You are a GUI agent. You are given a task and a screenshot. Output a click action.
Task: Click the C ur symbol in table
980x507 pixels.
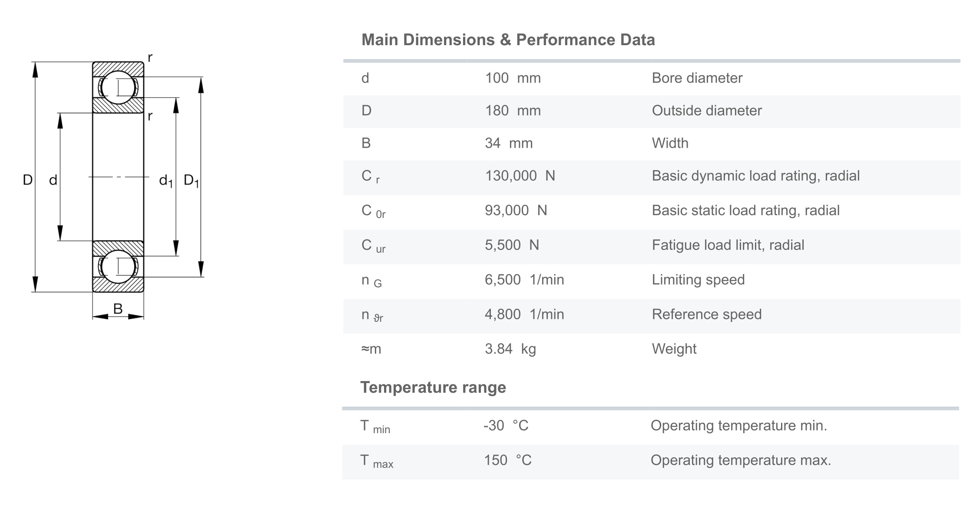point(373,246)
